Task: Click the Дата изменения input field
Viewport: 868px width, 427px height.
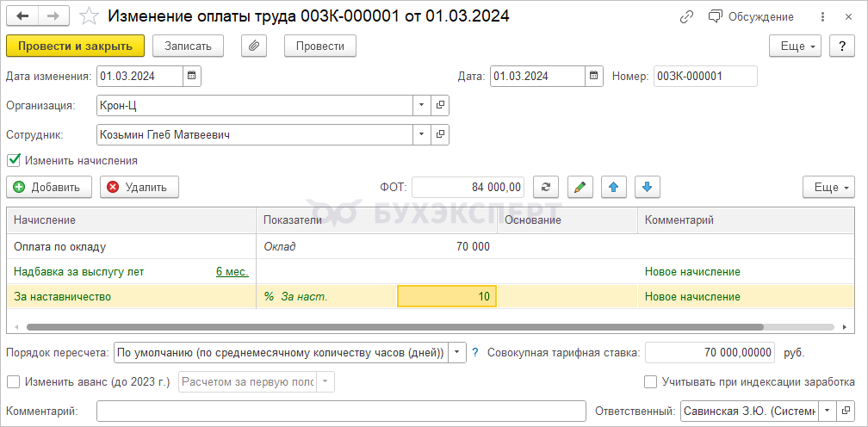Action: 140,77
